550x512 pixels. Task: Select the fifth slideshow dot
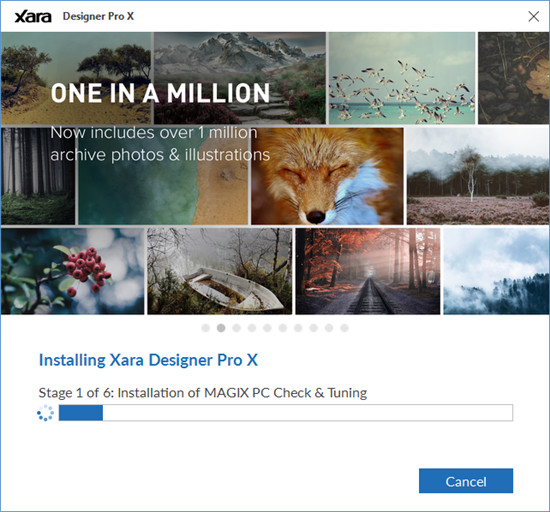tap(267, 328)
